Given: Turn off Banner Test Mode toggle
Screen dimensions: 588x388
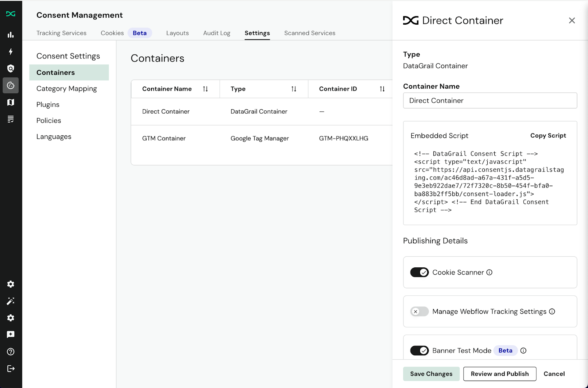Looking at the screenshot, I should pos(419,350).
